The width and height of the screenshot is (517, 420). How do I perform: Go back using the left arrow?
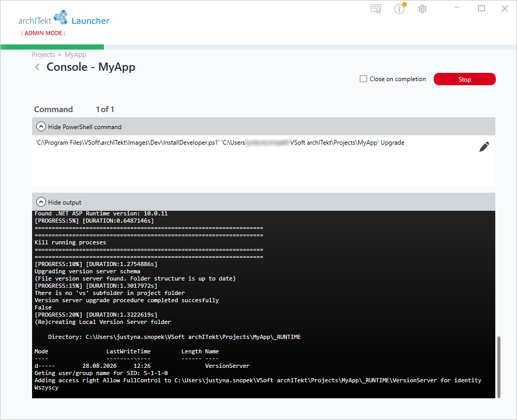point(37,67)
